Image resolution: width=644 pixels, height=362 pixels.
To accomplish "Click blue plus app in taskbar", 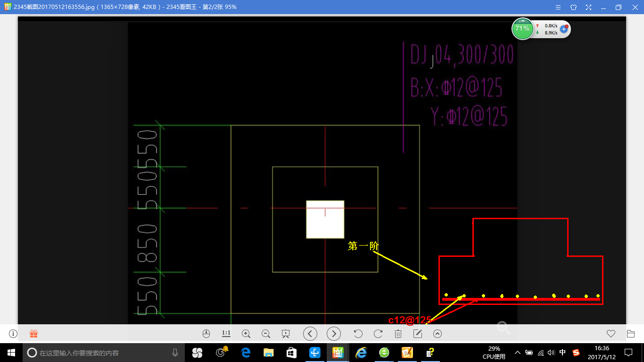I will coord(315,352).
